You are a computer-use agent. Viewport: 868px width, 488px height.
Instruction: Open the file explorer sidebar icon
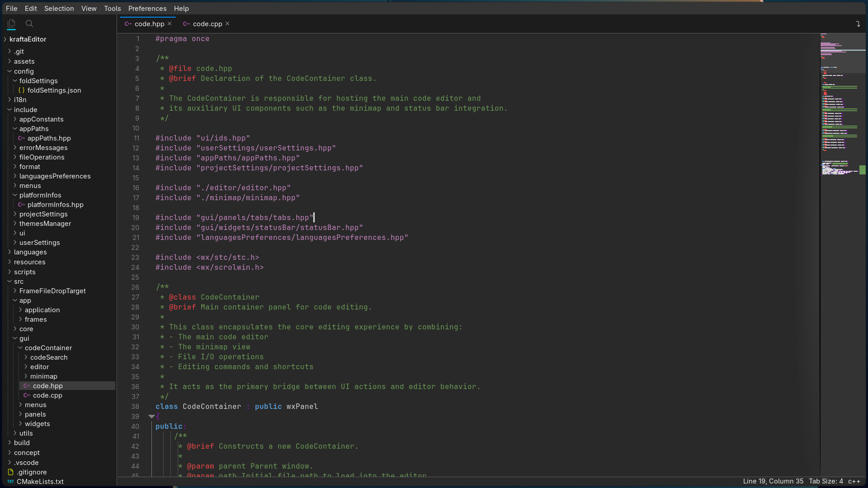point(11,23)
